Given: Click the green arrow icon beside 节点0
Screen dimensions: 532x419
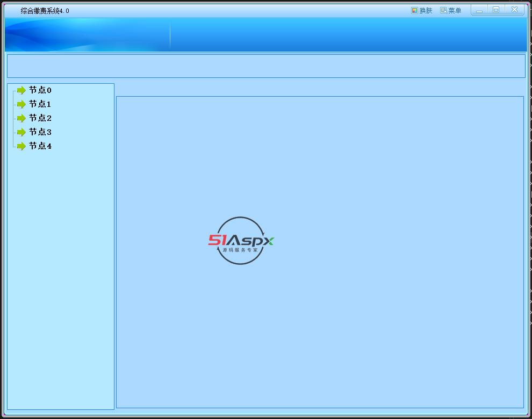Looking at the screenshot, I should click(x=21, y=90).
